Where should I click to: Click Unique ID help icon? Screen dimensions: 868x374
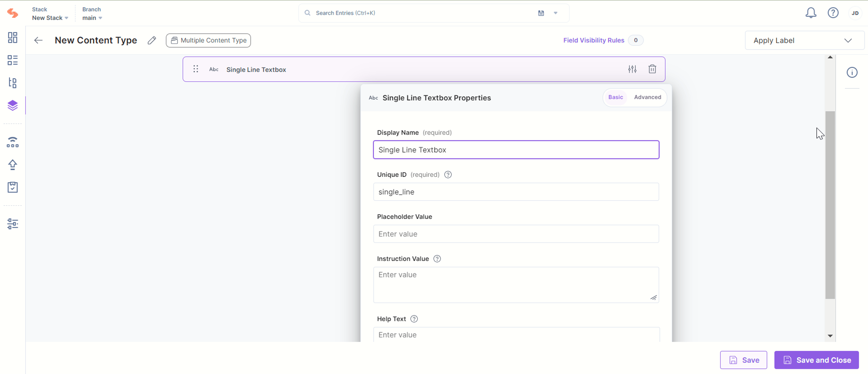448,175
